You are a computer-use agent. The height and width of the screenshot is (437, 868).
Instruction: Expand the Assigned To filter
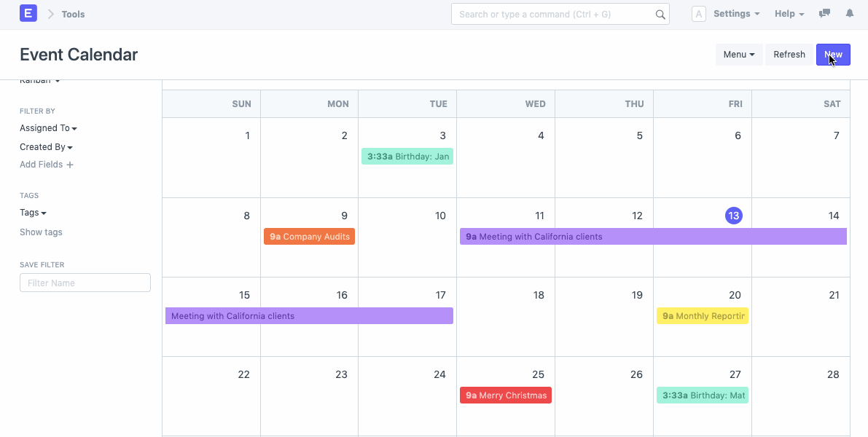(x=48, y=127)
